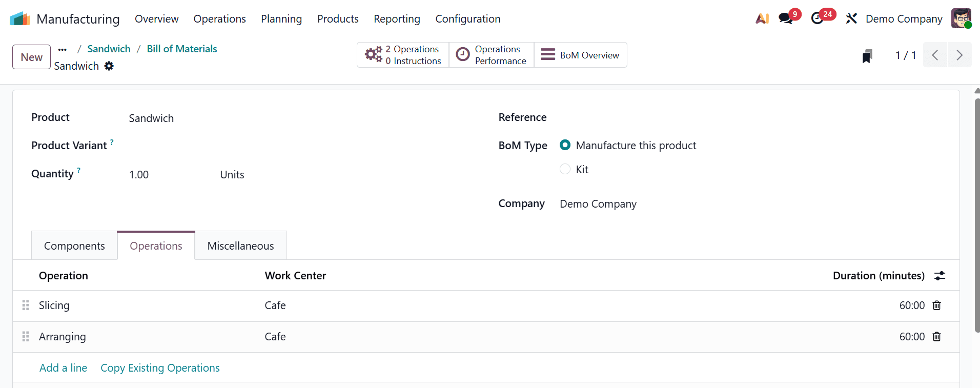Click the bookmark icon

[867, 56]
